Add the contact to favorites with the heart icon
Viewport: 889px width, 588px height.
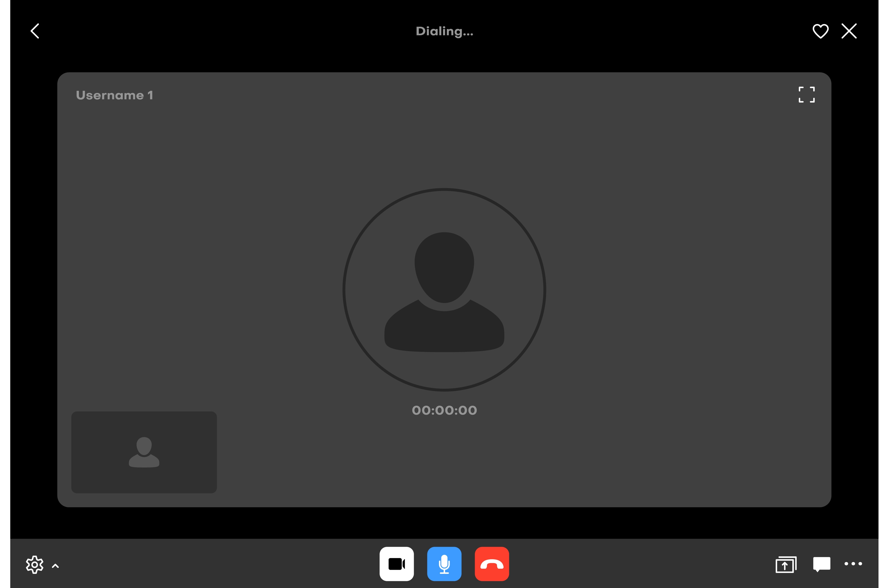pos(820,31)
